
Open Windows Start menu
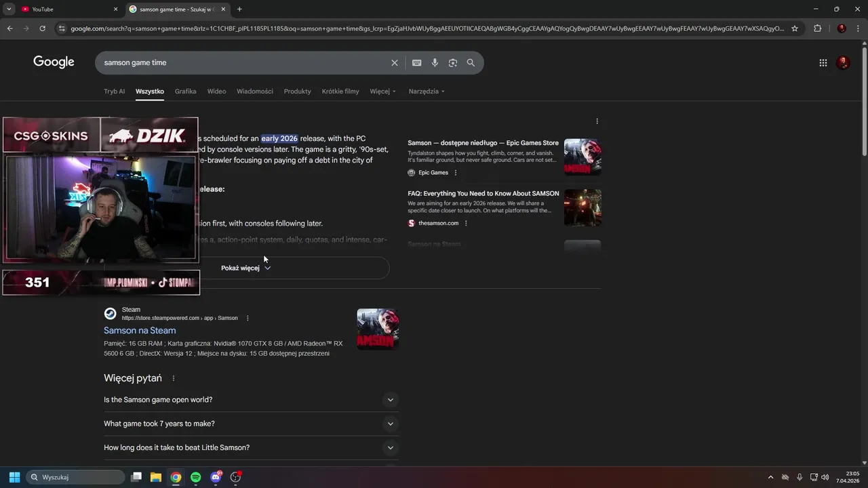pyautogui.click(x=14, y=477)
